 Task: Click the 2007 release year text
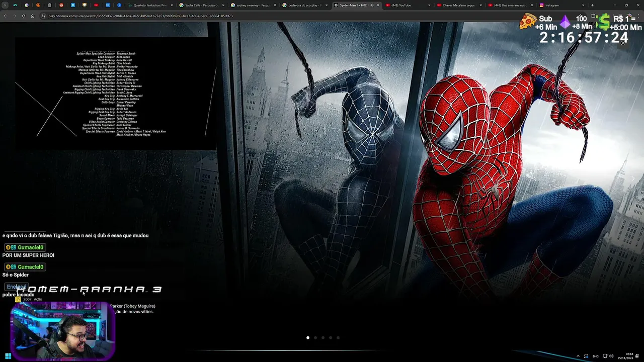click(x=27, y=299)
